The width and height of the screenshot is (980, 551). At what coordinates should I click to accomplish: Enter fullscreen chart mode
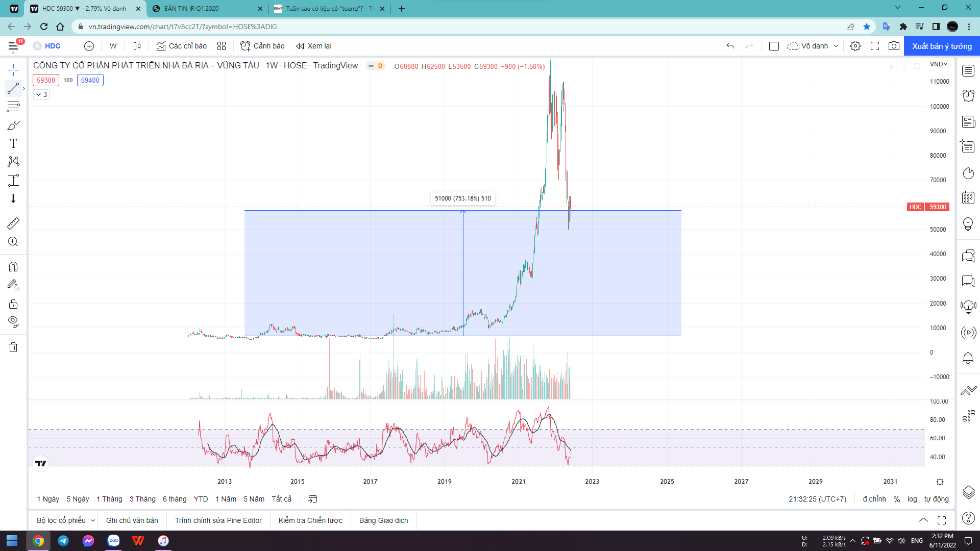(x=875, y=46)
